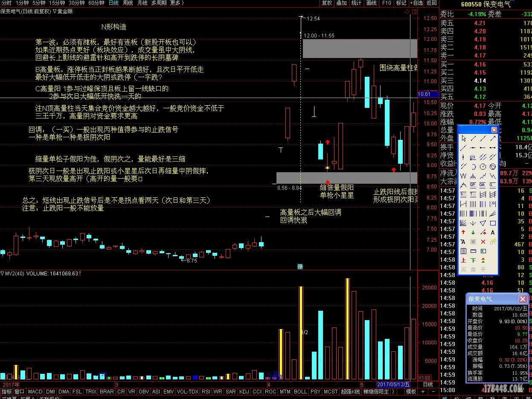Click the 停 suspension marker on chart
The image size is (532, 399).
coord(300,267)
